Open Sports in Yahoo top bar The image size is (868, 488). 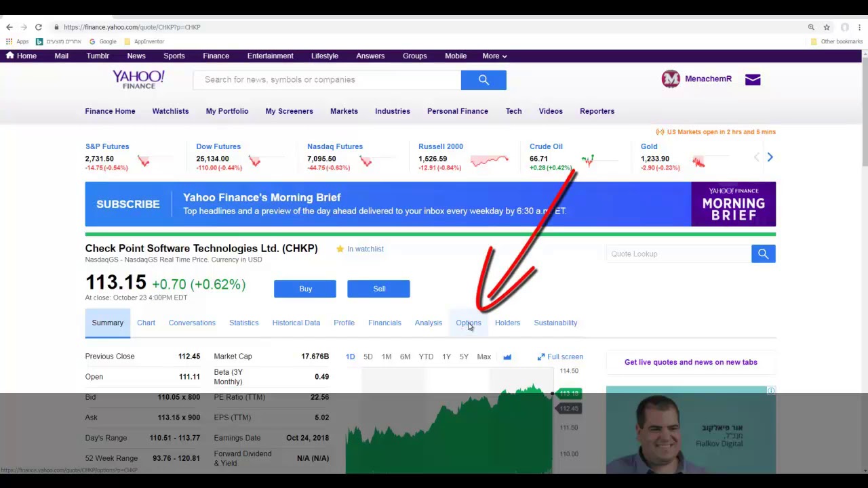click(x=174, y=56)
